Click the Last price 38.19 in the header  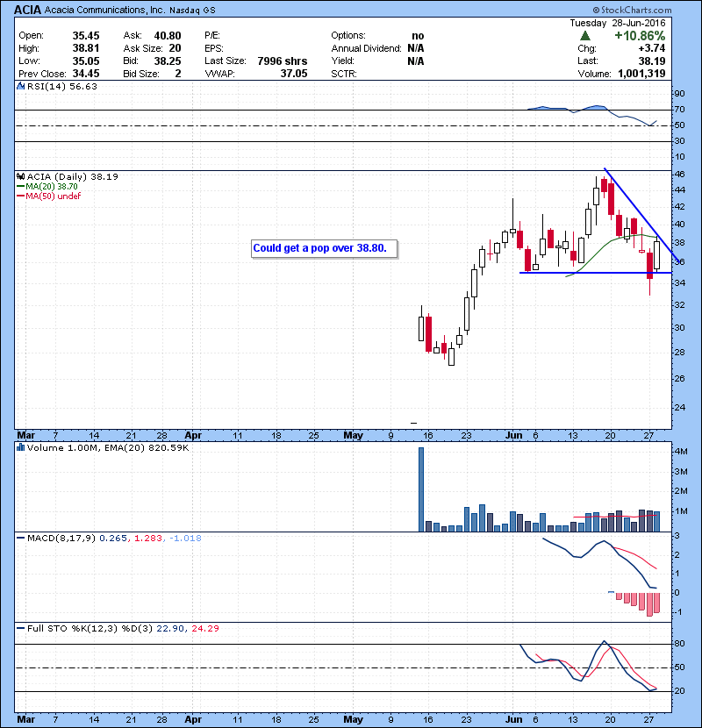[x=651, y=61]
